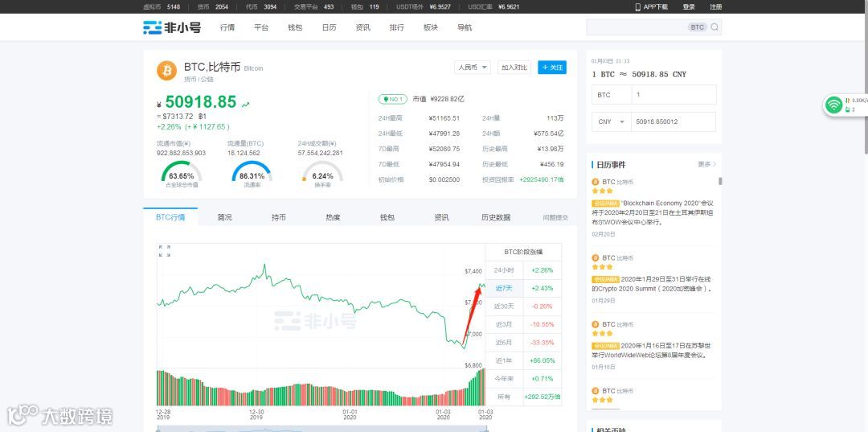Click the 货币 category link under BTC title
The width and height of the screenshot is (868, 432).
pos(190,79)
